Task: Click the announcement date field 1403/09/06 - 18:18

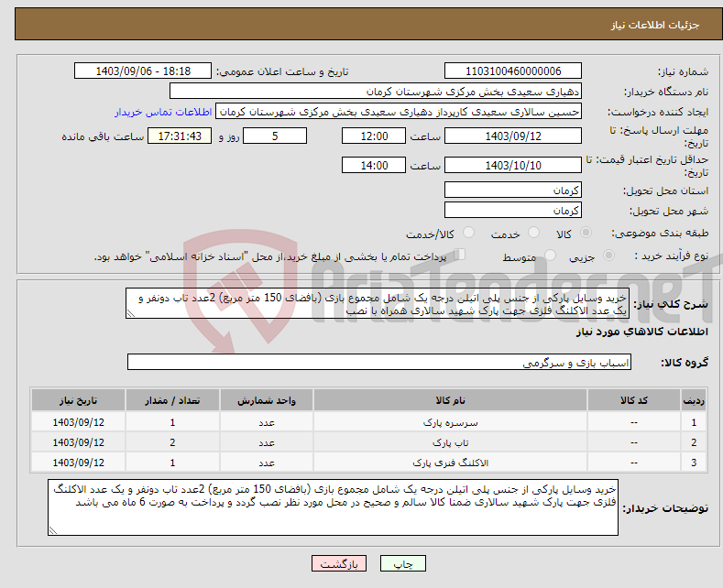Action: click(x=143, y=71)
